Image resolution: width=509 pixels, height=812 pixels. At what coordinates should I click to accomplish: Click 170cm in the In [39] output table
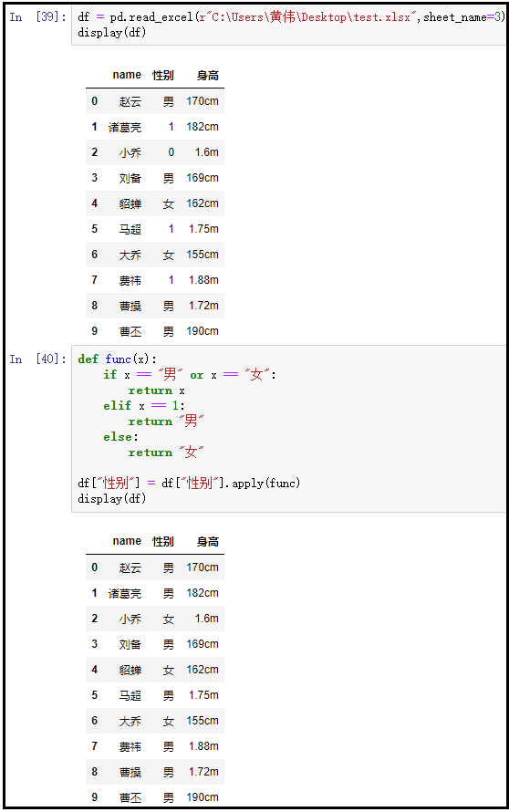203,101
